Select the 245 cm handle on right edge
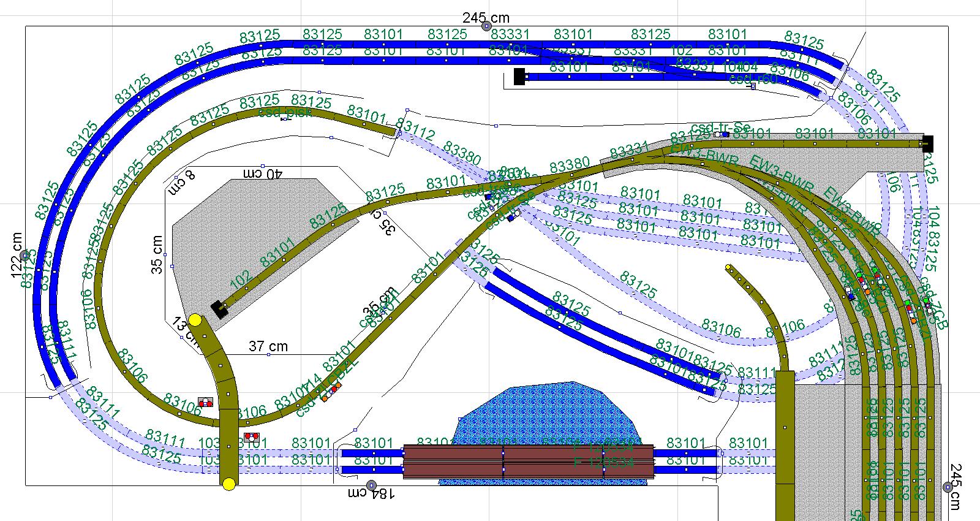The width and height of the screenshot is (980, 521). coord(948,487)
